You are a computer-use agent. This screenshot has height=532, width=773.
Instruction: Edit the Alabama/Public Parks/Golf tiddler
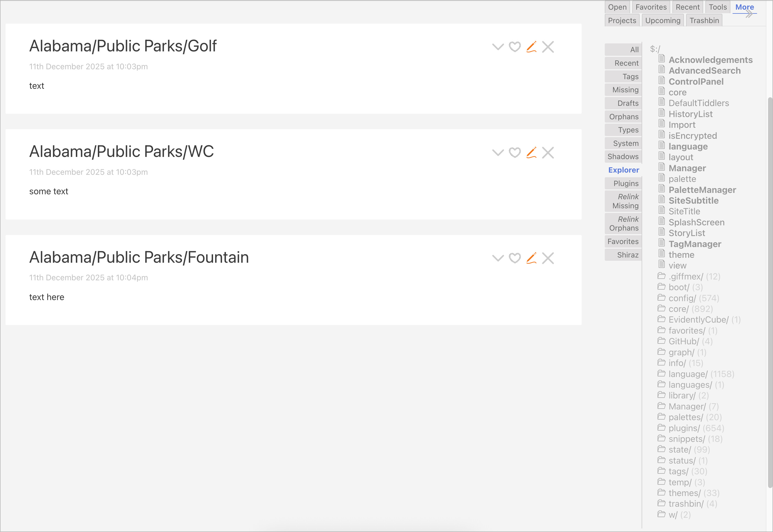point(531,47)
